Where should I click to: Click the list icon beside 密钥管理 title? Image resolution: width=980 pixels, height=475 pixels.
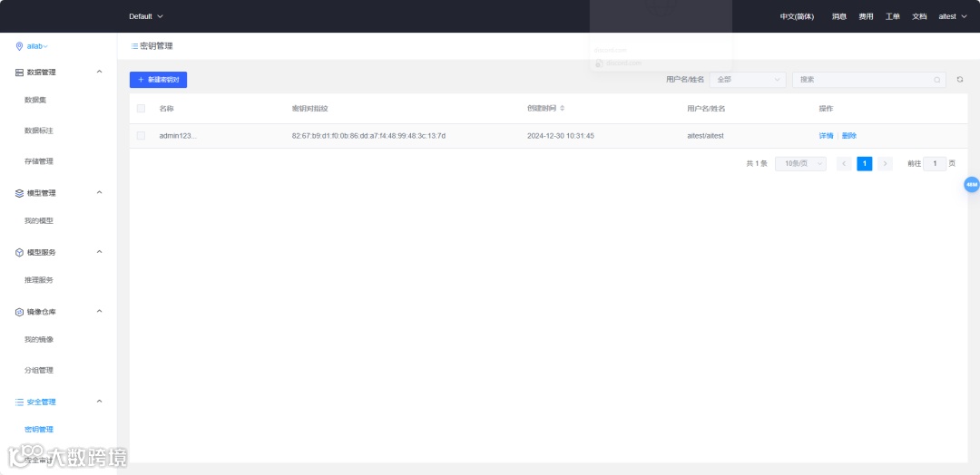(134, 46)
